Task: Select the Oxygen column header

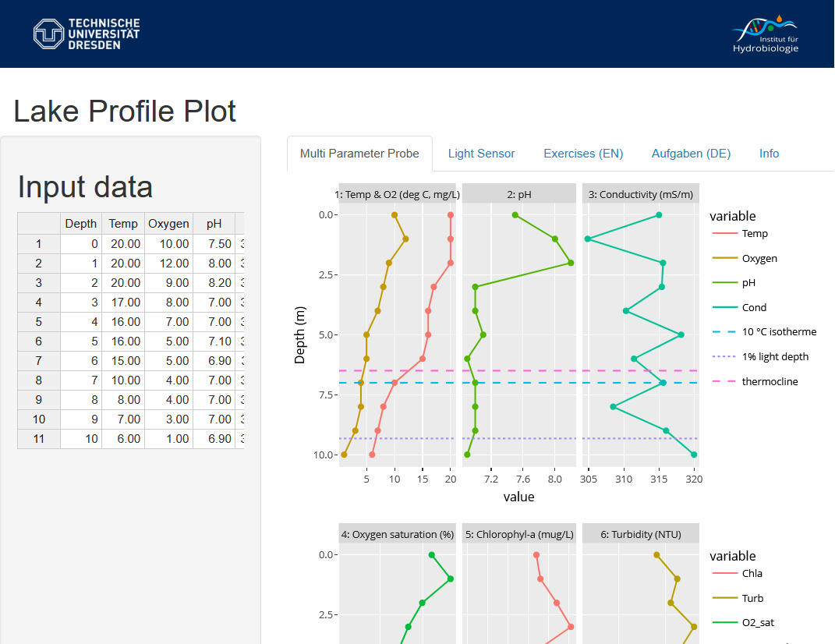Action: pos(168,224)
